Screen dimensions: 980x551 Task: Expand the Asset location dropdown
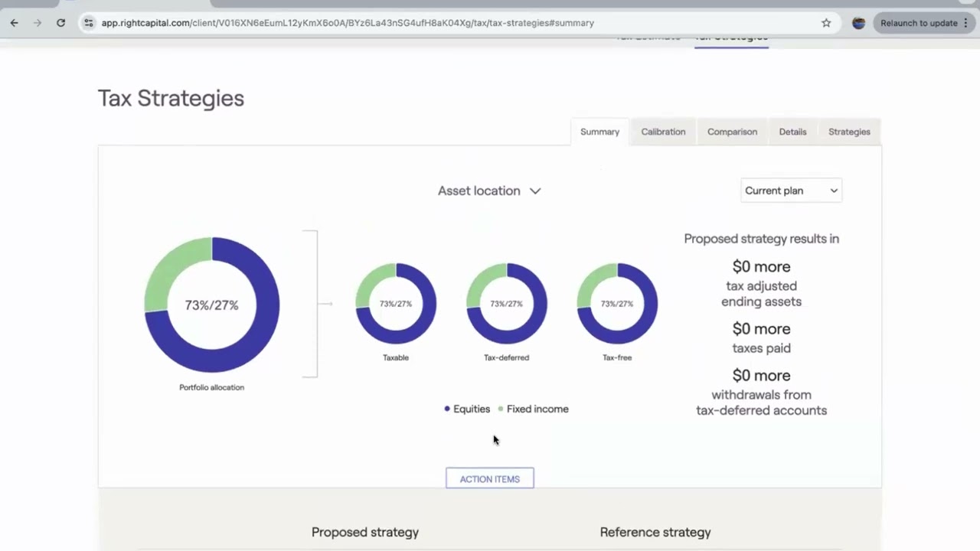pos(489,191)
